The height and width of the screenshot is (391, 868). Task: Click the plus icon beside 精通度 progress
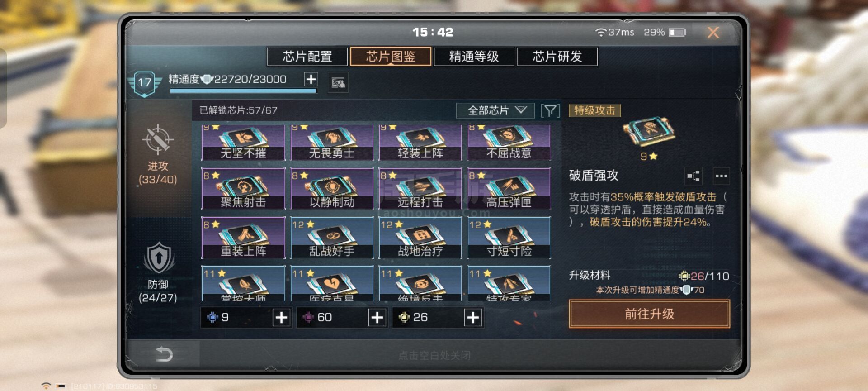tap(311, 79)
